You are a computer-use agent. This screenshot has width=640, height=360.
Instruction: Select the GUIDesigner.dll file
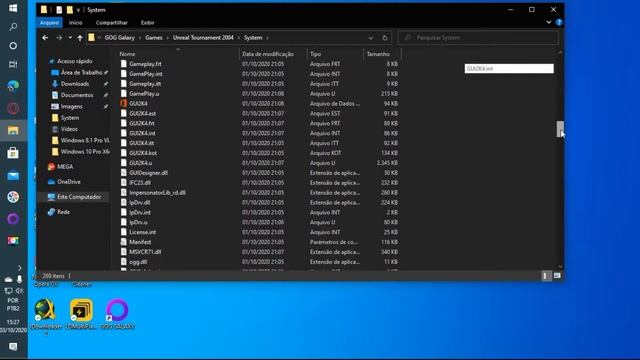148,173
